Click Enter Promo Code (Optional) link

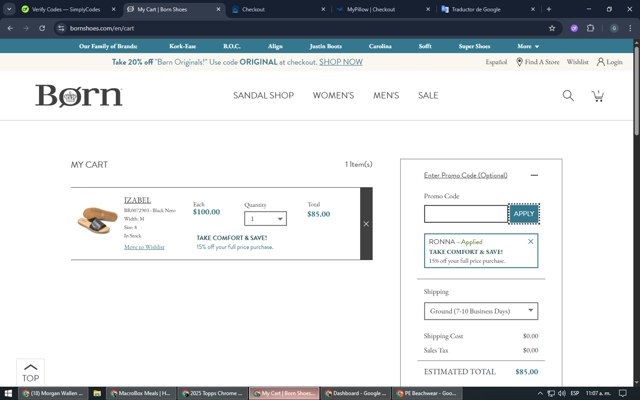coord(465,175)
